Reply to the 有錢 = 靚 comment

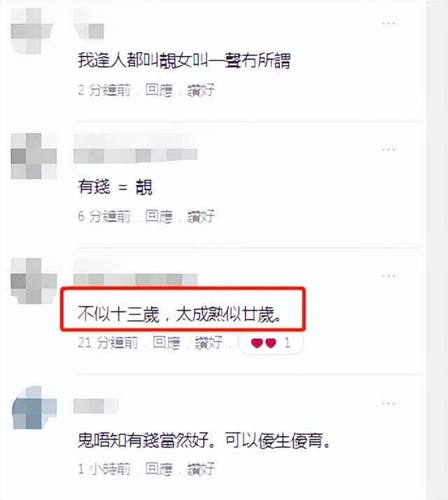pos(159,216)
